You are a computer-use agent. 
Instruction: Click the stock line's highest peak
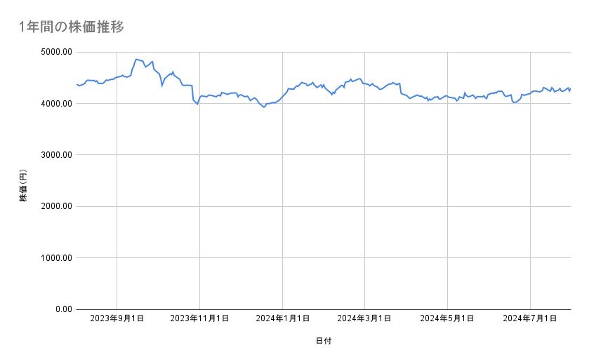coord(135,59)
